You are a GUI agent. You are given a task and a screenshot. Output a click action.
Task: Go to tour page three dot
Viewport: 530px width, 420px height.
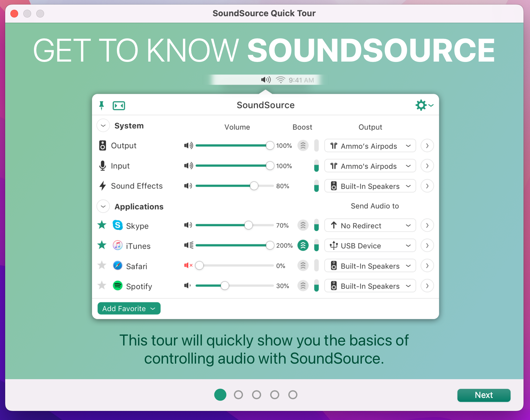(x=257, y=395)
